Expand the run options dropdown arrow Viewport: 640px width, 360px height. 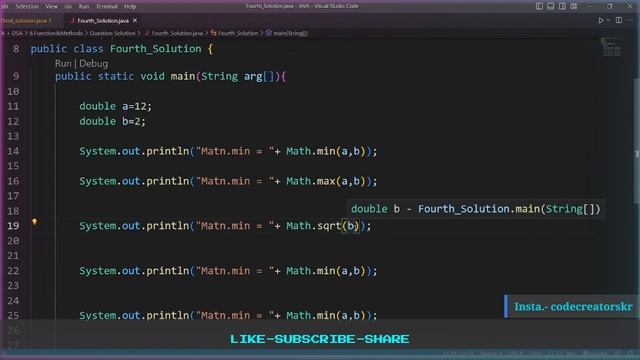tap(608, 20)
